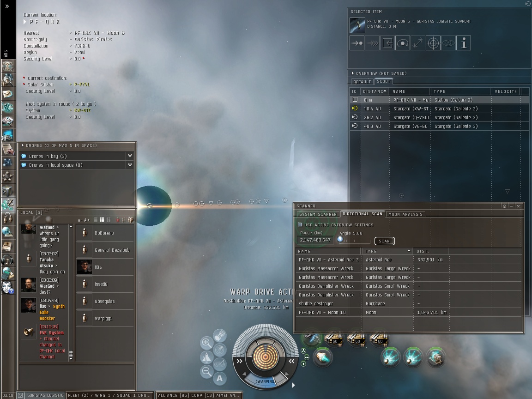Image resolution: width=532 pixels, height=399 pixels.
Task: Open the System Scanner tab
Action: pos(318,214)
